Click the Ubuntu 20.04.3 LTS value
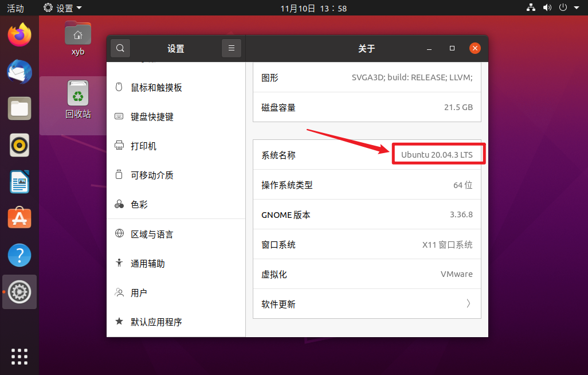 coord(437,155)
